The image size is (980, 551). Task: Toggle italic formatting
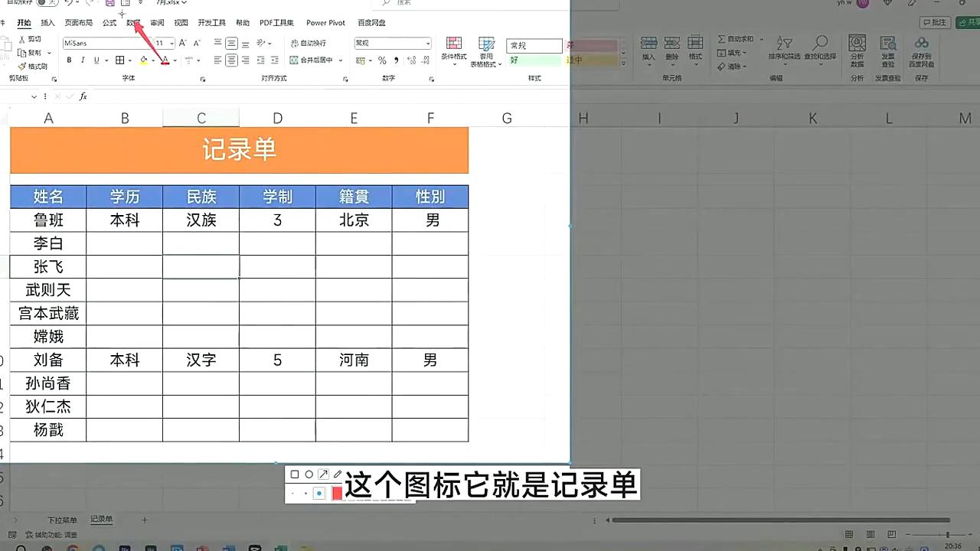[x=81, y=60]
